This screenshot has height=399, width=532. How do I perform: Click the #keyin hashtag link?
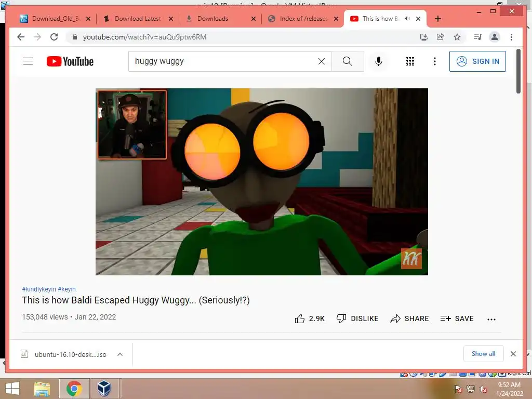(67, 289)
